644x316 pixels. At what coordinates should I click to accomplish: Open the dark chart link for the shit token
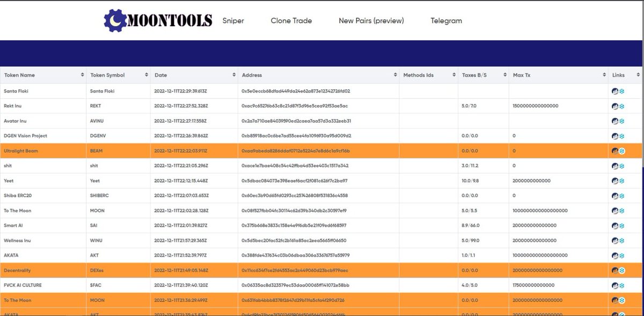click(615, 166)
